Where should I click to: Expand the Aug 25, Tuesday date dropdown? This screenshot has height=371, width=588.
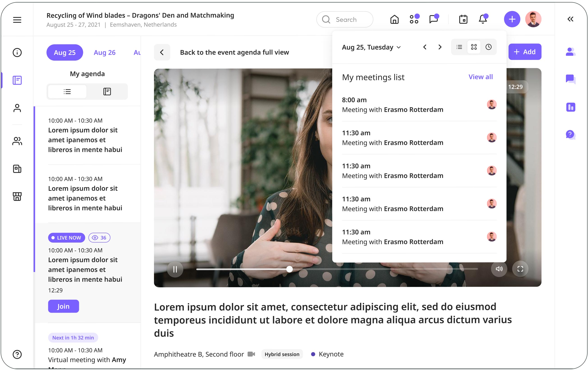tap(371, 47)
